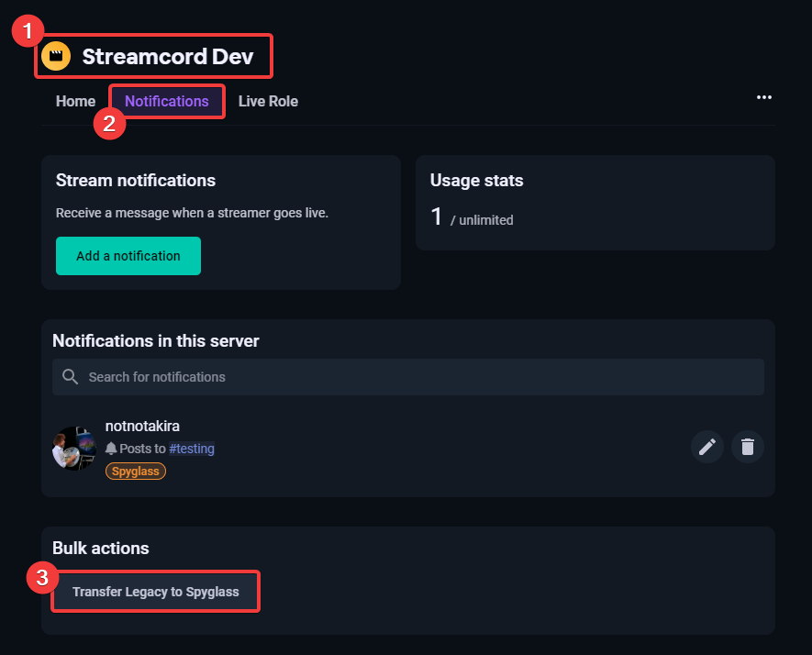This screenshot has height=655, width=812.
Task: Click Transfer Legacy to Spyglass button
Action: click(x=155, y=592)
